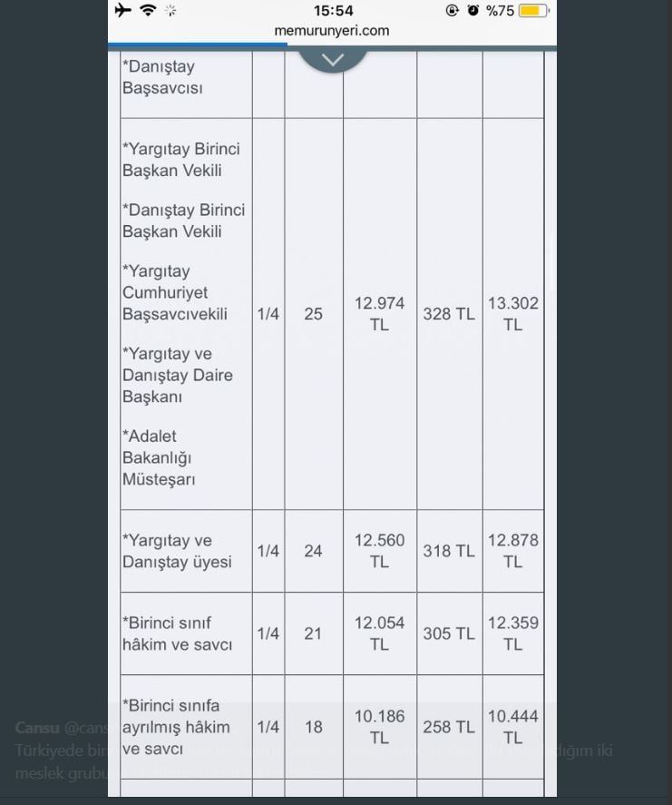The width and height of the screenshot is (672, 805).
Task: Click the battery percentage %75 text
Action: click(500, 11)
